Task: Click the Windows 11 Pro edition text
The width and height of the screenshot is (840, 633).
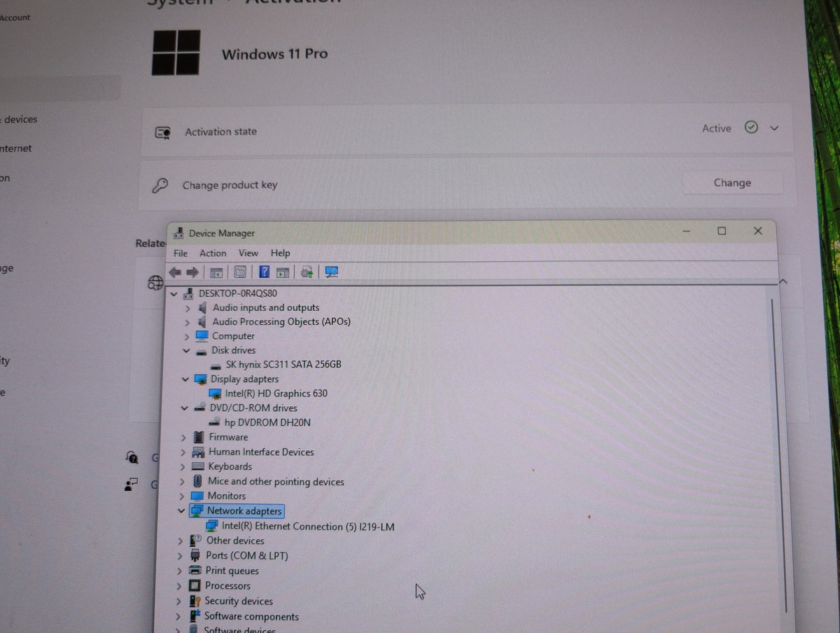Action: click(274, 54)
